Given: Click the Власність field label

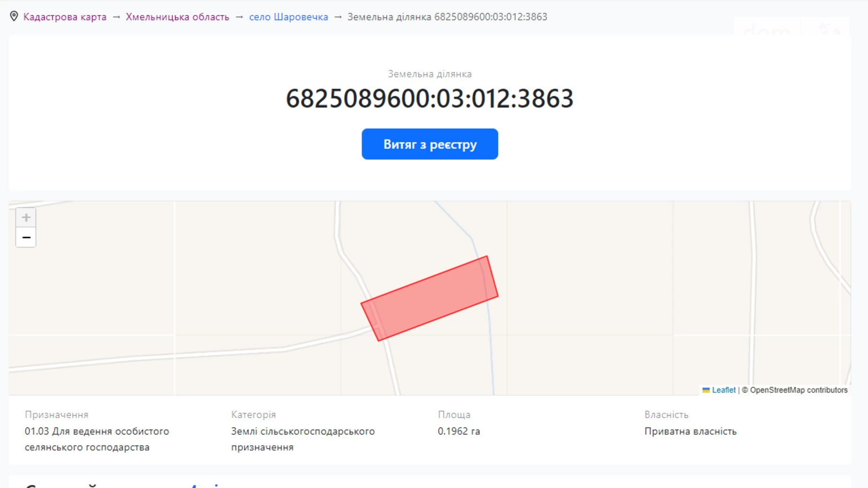Looking at the screenshot, I should tap(666, 415).
